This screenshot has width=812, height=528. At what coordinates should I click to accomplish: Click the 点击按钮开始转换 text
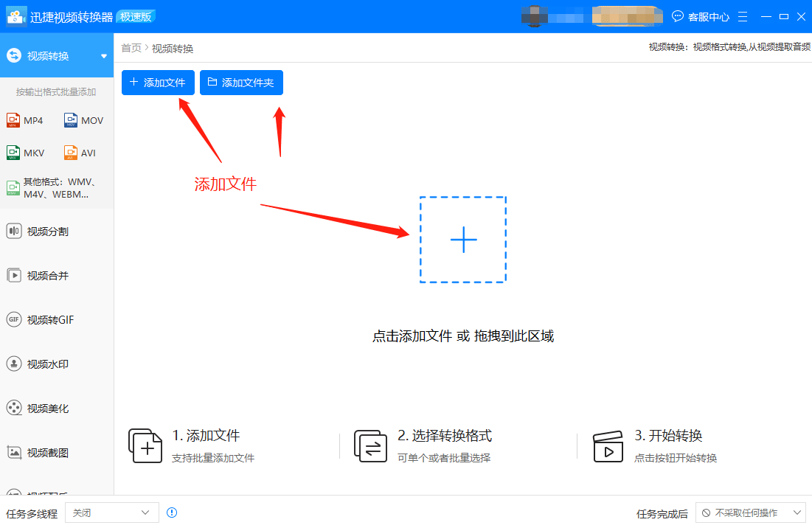point(676,458)
